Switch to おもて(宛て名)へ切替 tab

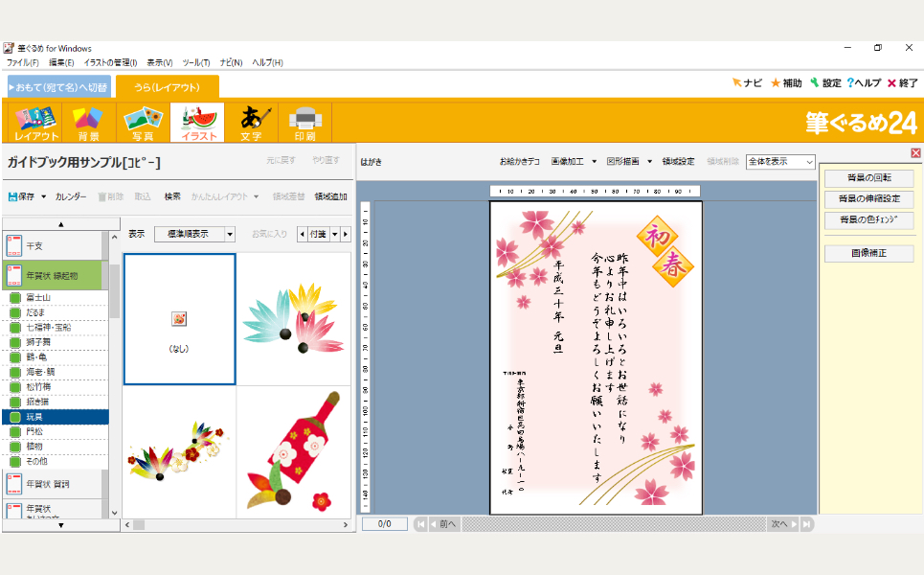pyautogui.click(x=59, y=87)
